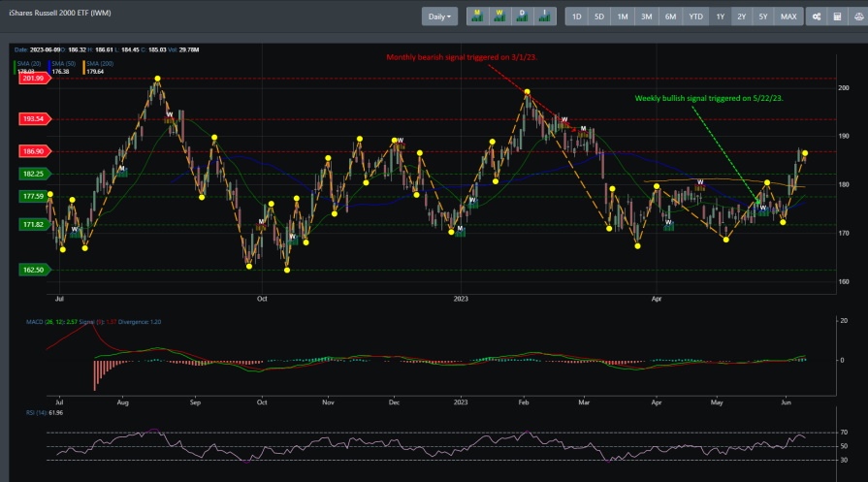The image size is (868, 482).
Task: Click the RSI (14) indicator label
Action: pos(45,413)
